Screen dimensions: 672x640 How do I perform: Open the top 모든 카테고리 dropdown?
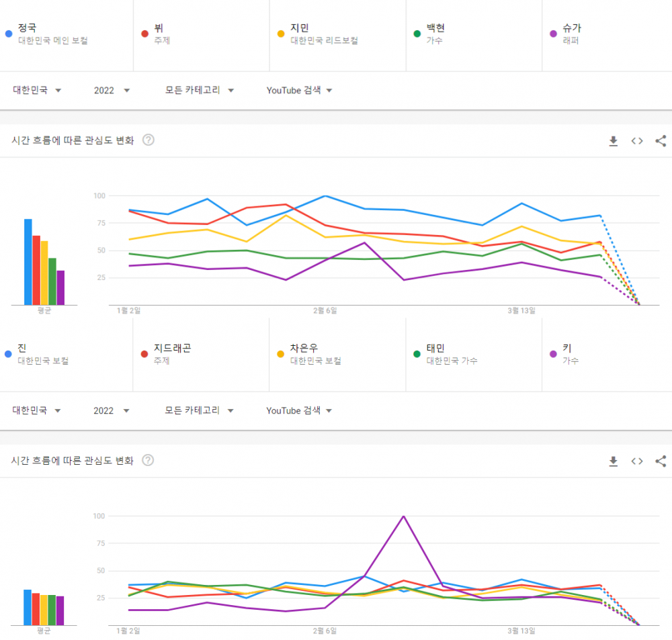click(200, 91)
